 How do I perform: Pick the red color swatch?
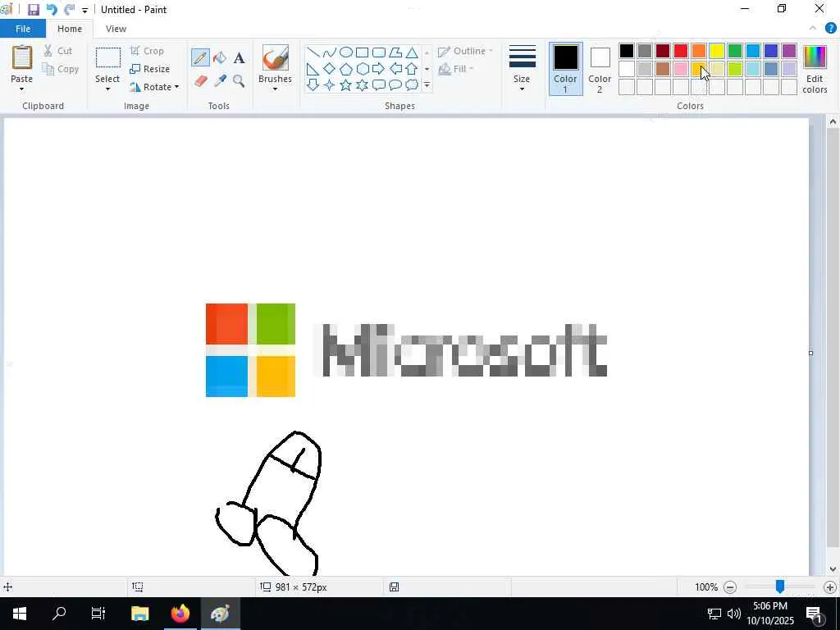[681, 51]
